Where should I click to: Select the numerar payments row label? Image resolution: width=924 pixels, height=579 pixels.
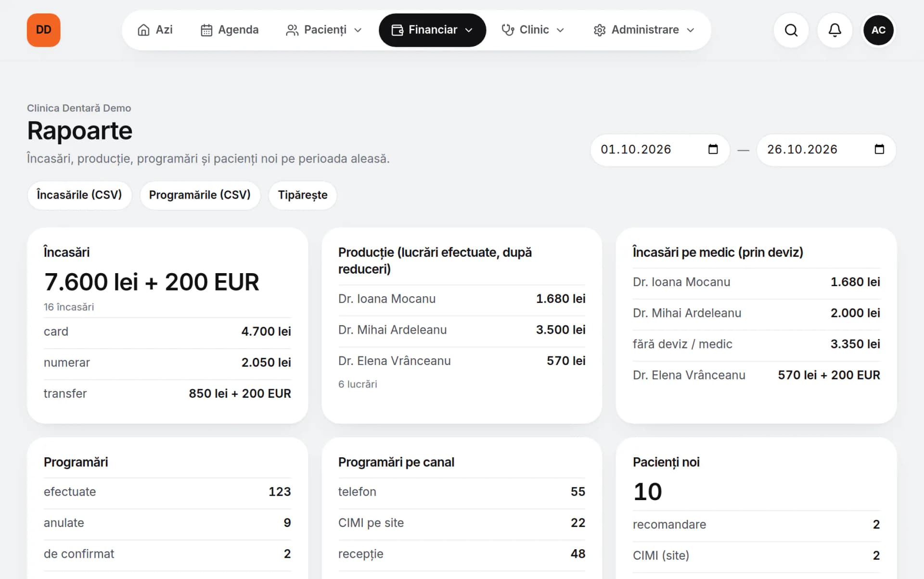click(x=67, y=363)
